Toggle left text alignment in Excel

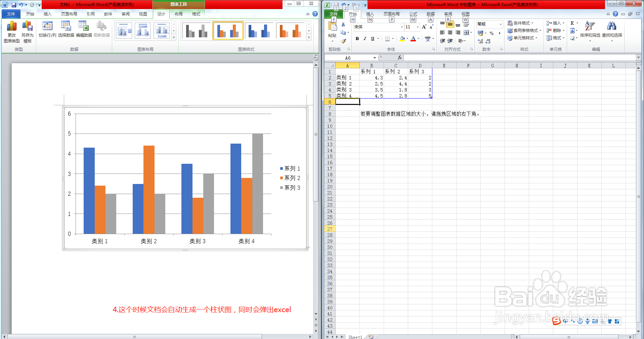[442, 33]
